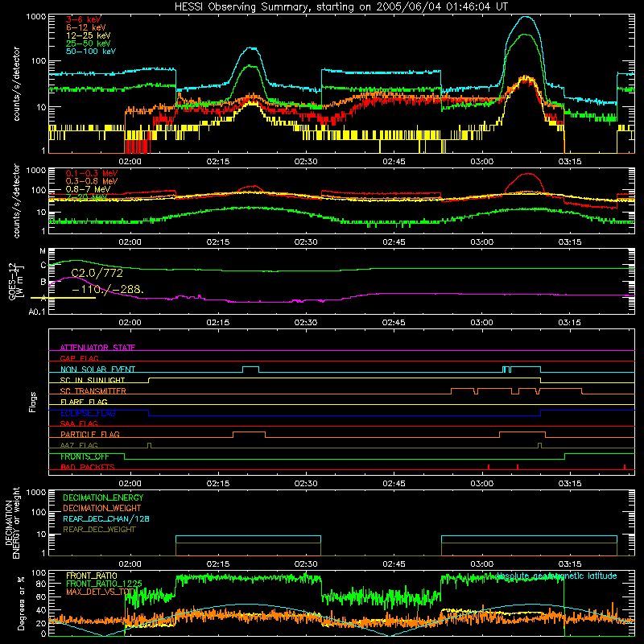This screenshot has width=644, height=644.
Task: Click the FRONT_RATIO legend label
Action: click(92, 576)
